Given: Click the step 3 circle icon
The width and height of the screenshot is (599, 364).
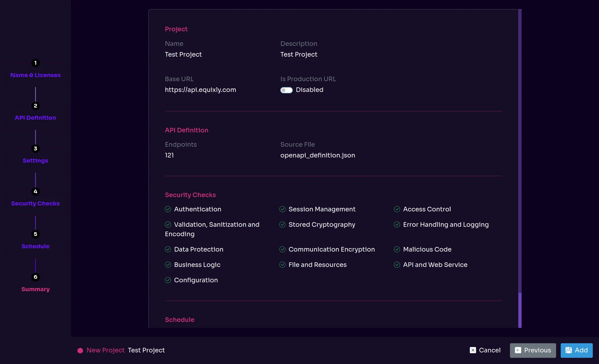Looking at the screenshot, I should click(x=35, y=149).
